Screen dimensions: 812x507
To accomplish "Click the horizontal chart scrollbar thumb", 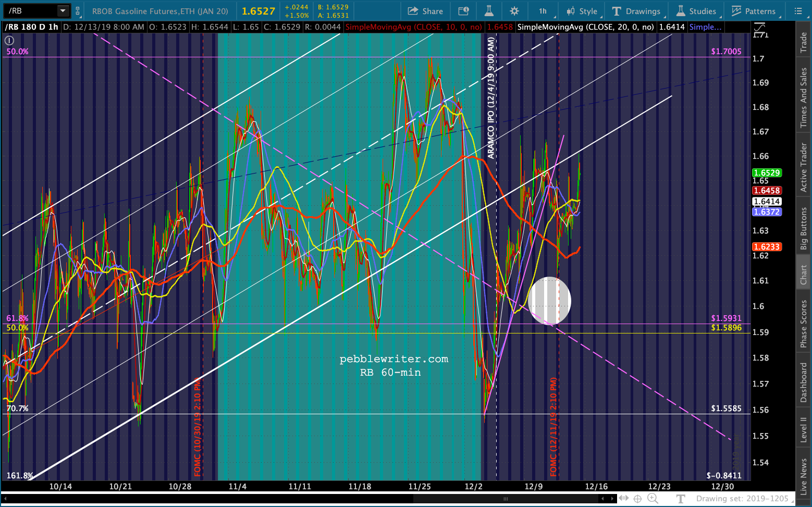I will point(505,499).
